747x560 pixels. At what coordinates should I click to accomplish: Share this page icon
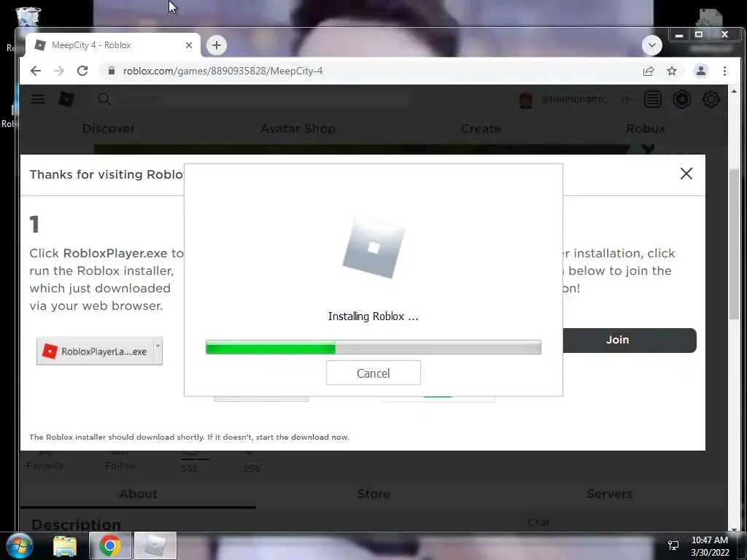click(x=648, y=71)
